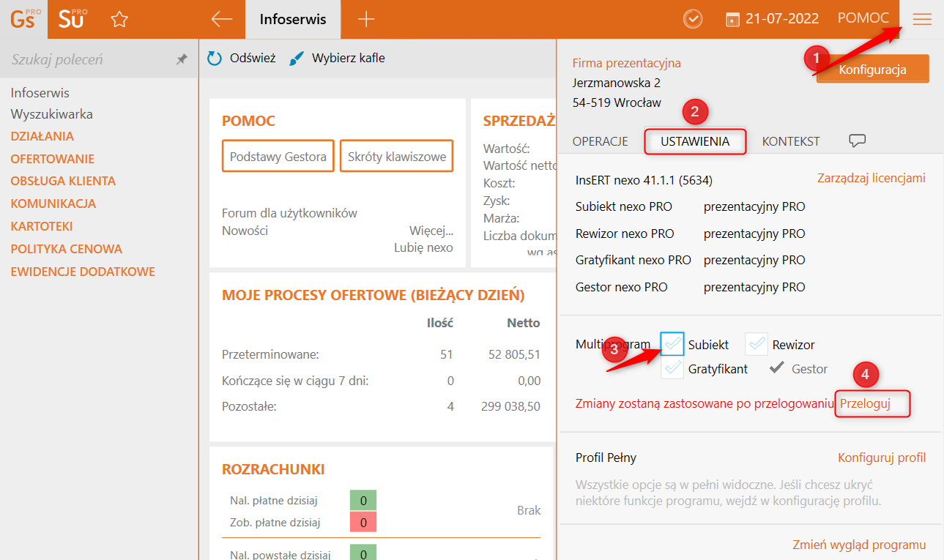The width and height of the screenshot is (944, 560).
Task: Click the InsERT nexo 41.1.1 (5634) version text
Action: [x=644, y=180]
